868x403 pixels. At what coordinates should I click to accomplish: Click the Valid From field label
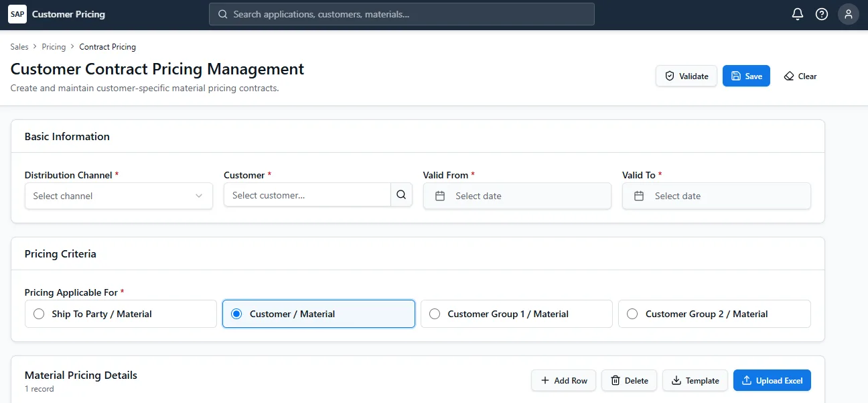coord(449,175)
